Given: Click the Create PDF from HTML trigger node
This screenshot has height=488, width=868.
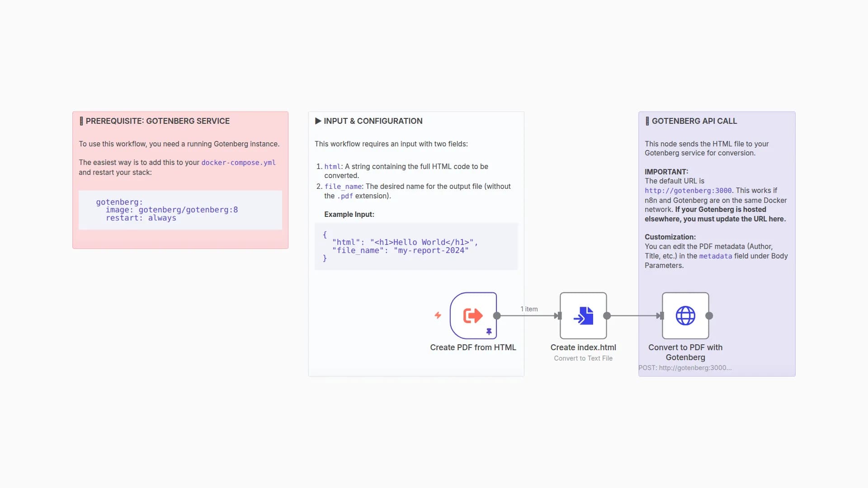Looking at the screenshot, I should [473, 315].
